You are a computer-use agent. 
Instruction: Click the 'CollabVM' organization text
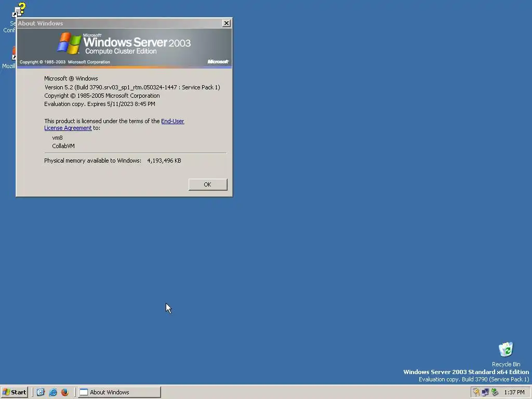(x=63, y=146)
